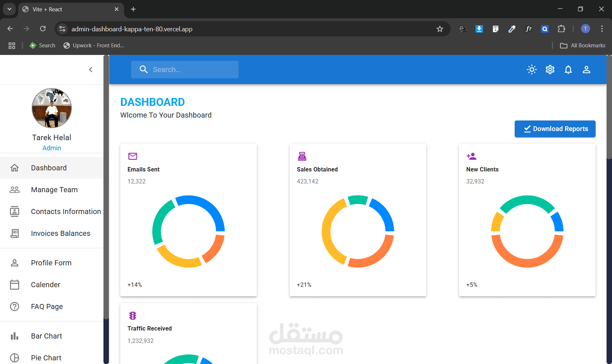The width and height of the screenshot is (612, 364).
Task: Open notifications bell icon
Action: click(568, 70)
